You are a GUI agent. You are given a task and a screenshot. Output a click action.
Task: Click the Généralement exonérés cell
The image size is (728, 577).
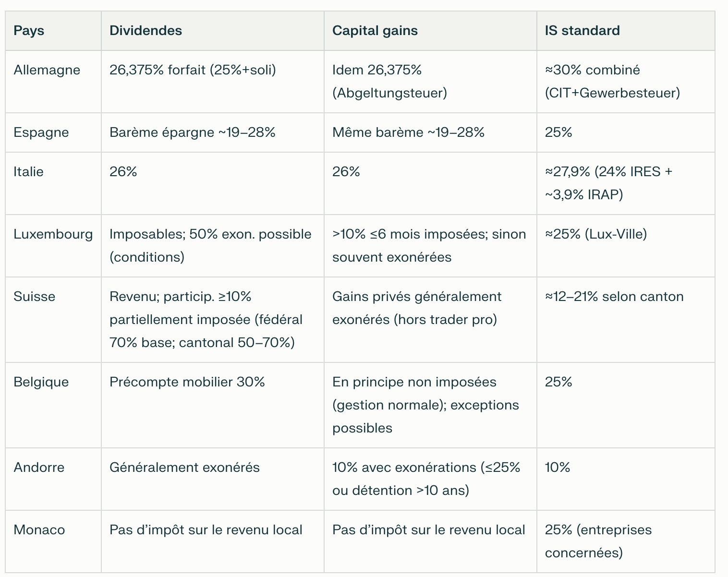click(x=184, y=468)
